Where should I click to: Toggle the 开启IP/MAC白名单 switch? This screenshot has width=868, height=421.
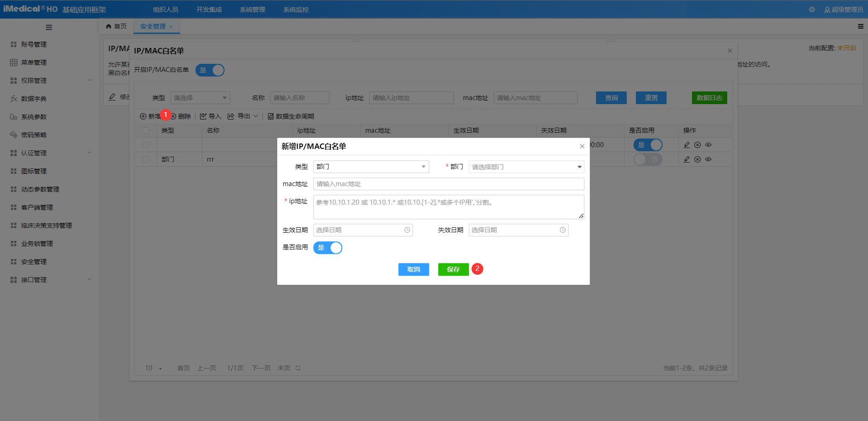point(210,70)
